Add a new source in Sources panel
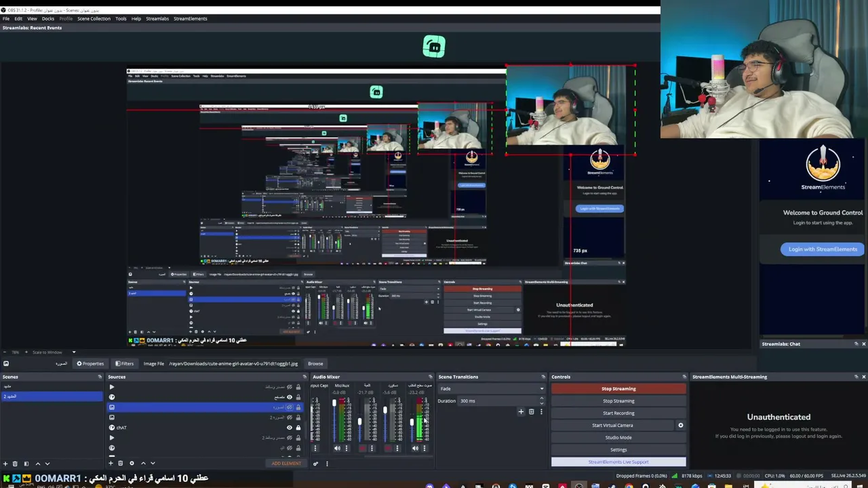868x488 pixels. tap(111, 464)
